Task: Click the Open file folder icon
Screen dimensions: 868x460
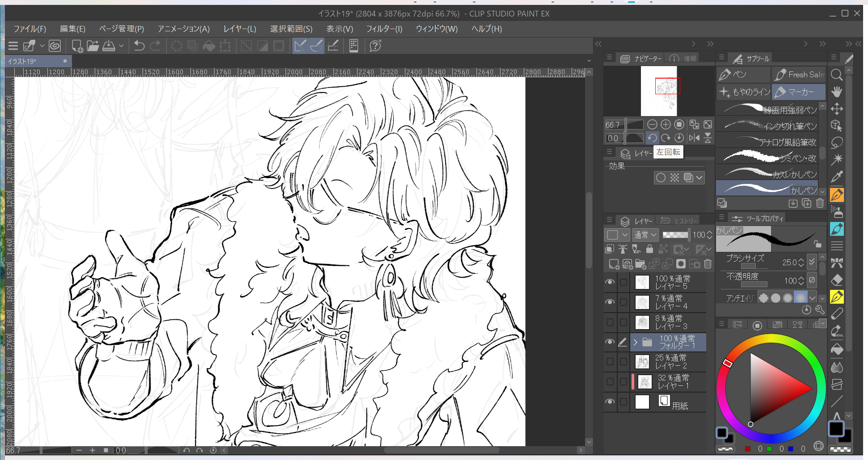Action: (93, 46)
